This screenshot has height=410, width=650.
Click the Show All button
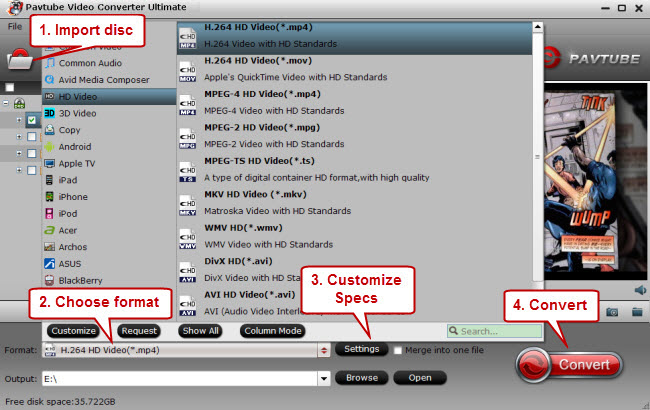tap(201, 331)
